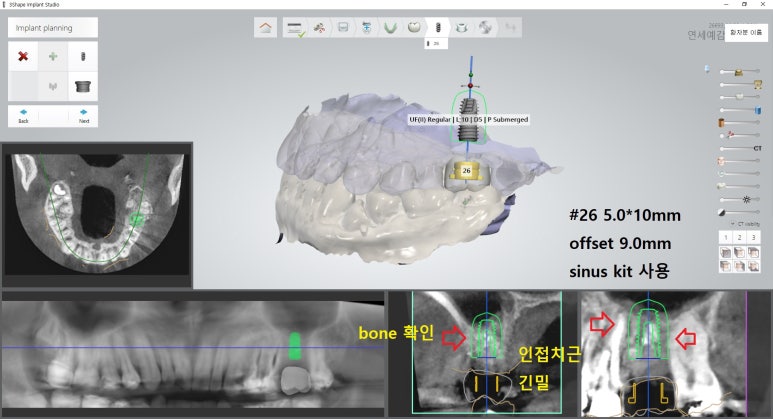This screenshot has width=773, height=419.
Task: Choose the implant screw icon in panel
Action: [83, 57]
